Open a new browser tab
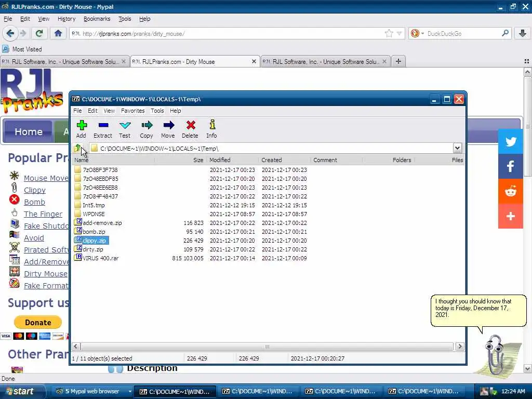Image resolution: width=532 pixels, height=399 pixels. pos(398,61)
